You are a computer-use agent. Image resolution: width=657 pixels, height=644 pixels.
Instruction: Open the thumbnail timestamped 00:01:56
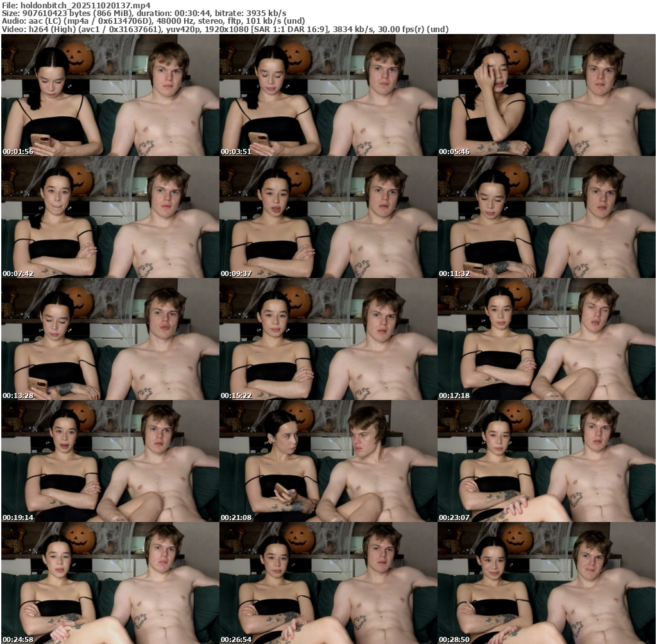pyautogui.click(x=110, y=96)
